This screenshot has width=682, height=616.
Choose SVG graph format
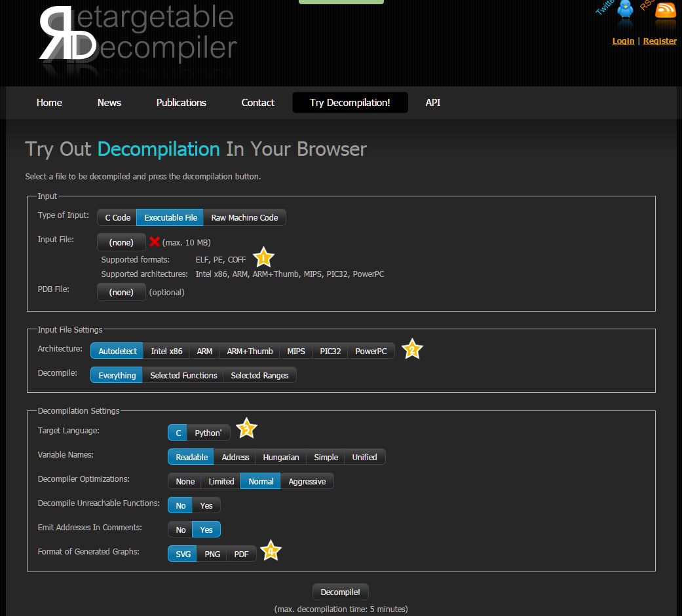(183, 554)
